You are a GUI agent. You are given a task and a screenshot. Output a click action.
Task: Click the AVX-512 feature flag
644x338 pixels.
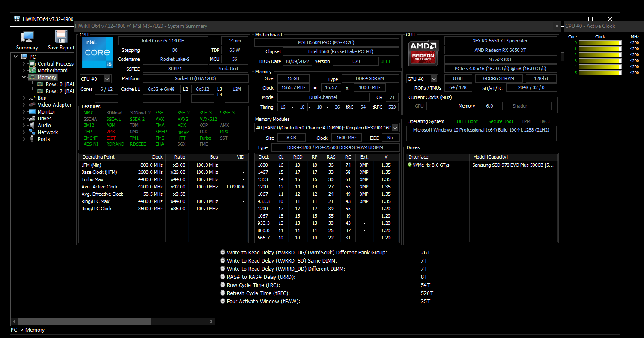208,119
